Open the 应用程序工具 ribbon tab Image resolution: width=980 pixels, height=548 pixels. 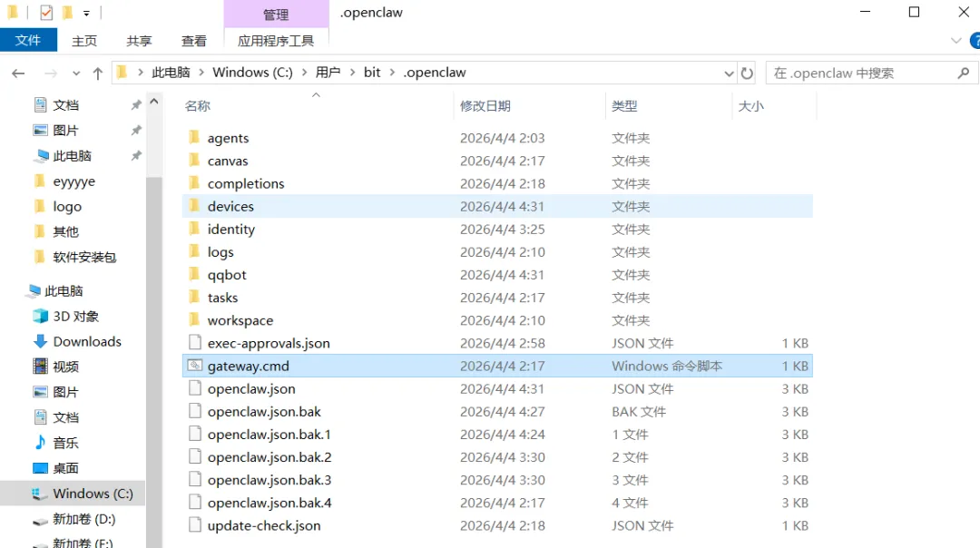276,41
